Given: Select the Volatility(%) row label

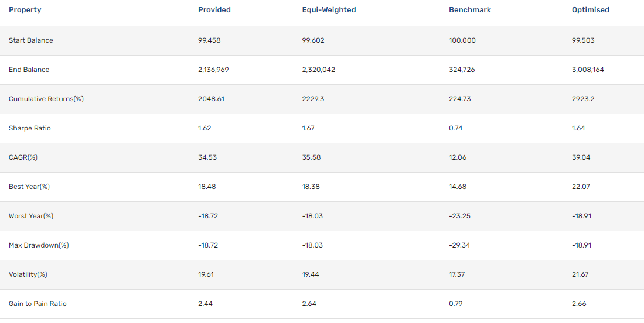Looking at the screenshot, I should [28, 274].
